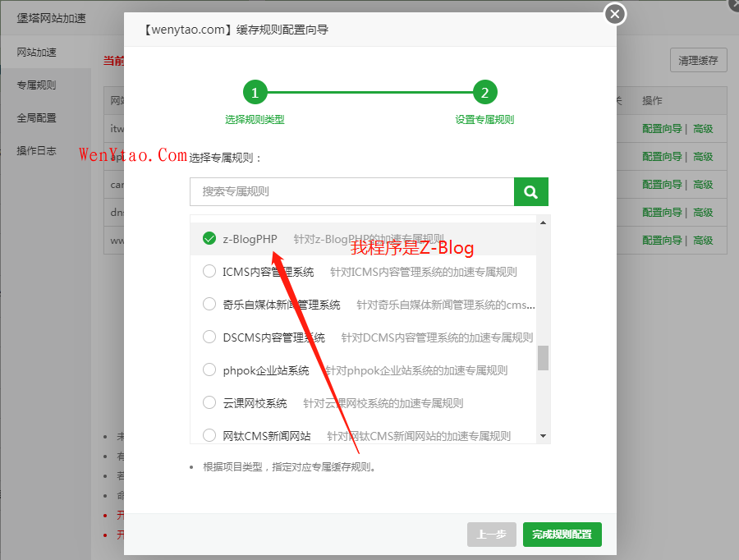Open 专属规则 in left sidebar
Image resolution: width=739 pixels, height=560 pixels.
point(37,85)
